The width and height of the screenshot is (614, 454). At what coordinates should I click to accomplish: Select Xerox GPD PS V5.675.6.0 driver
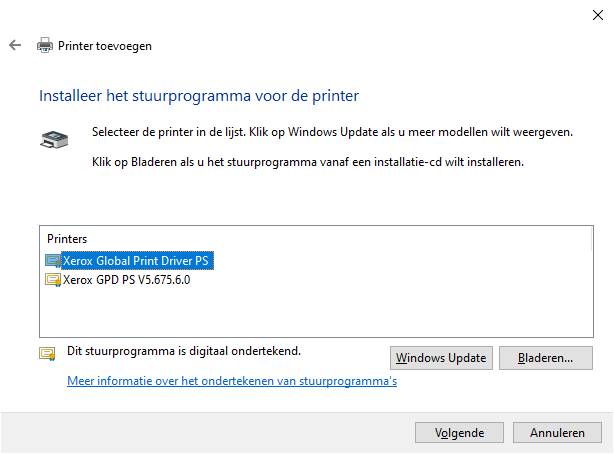[126, 280]
